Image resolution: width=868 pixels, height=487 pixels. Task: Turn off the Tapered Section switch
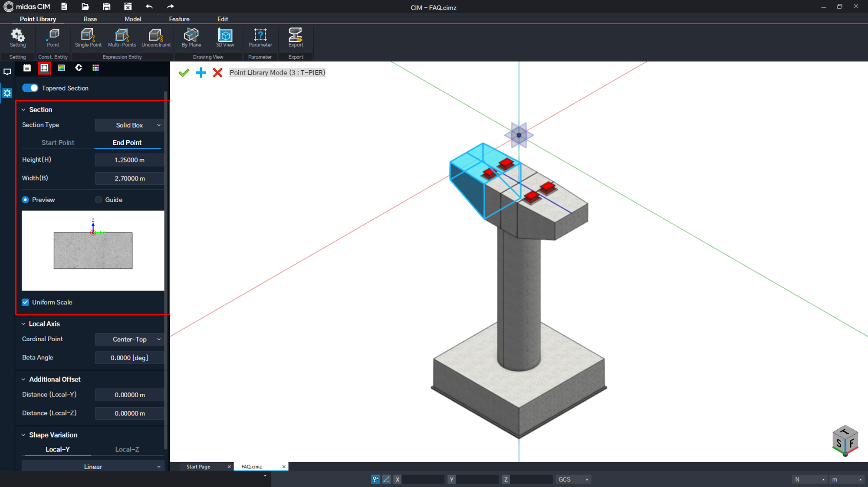click(x=30, y=88)
